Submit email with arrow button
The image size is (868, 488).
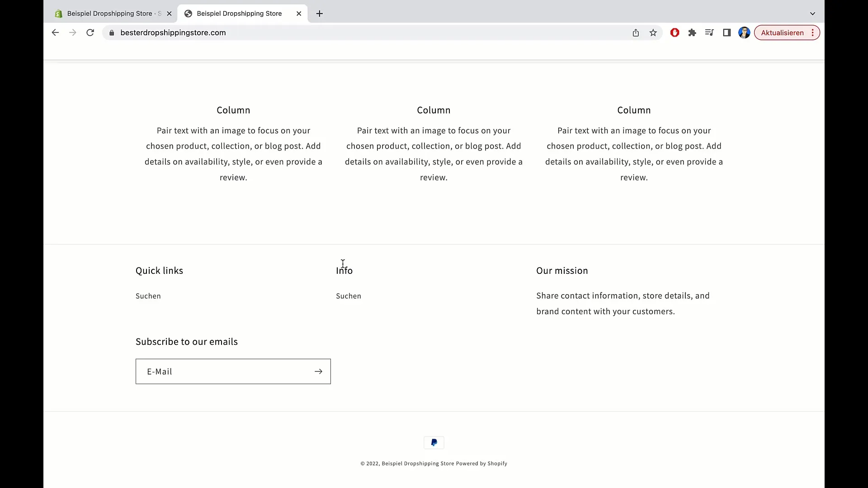point(318,371)
